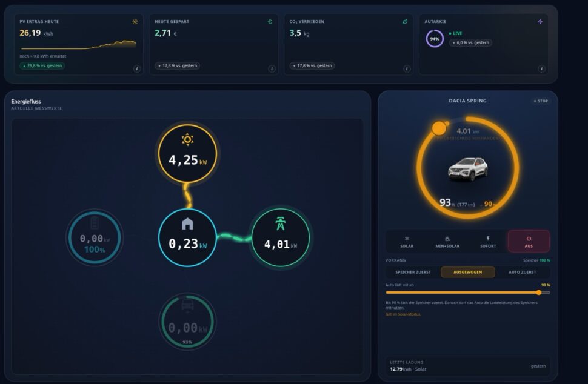Image resolution: width=588 pixels, height=384 pixels.
Task: Click the LIVE status indicator
Action: (x=456, y=33)
